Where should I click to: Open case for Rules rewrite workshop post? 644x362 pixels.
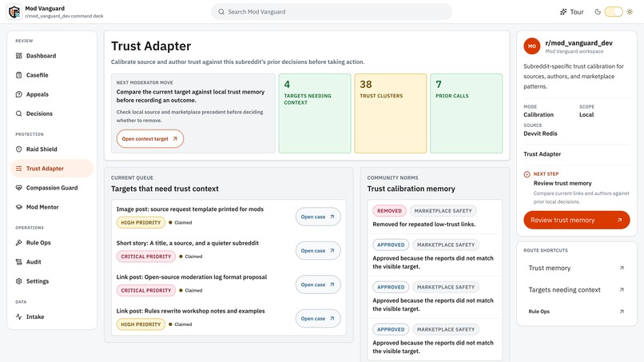318,319
